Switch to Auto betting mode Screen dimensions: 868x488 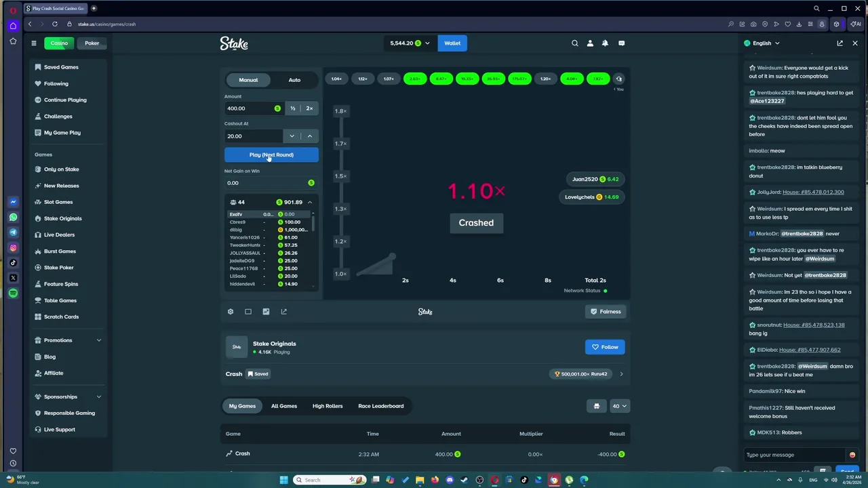294,80
